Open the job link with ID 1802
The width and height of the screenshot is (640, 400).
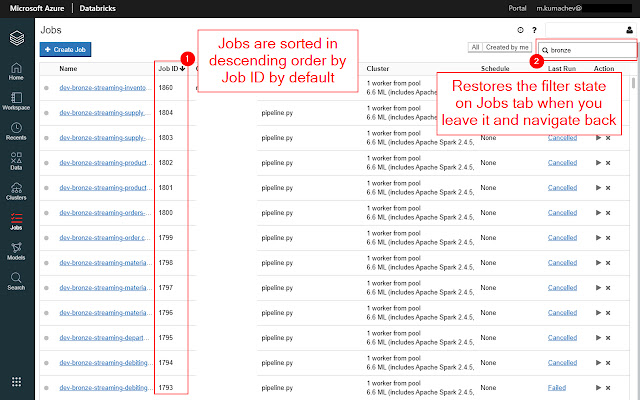[106, 162]
